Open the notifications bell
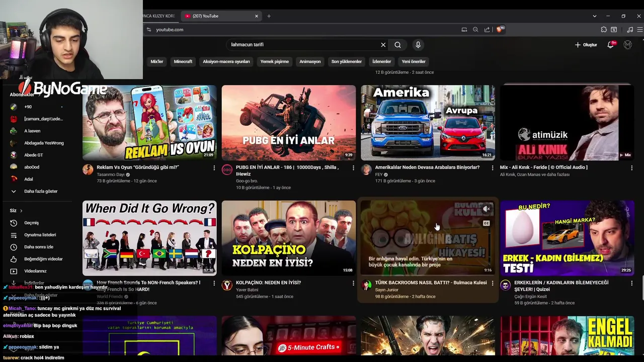Image resolution: width=644 pixels, height=362 pixels. (x=611, y=45)
